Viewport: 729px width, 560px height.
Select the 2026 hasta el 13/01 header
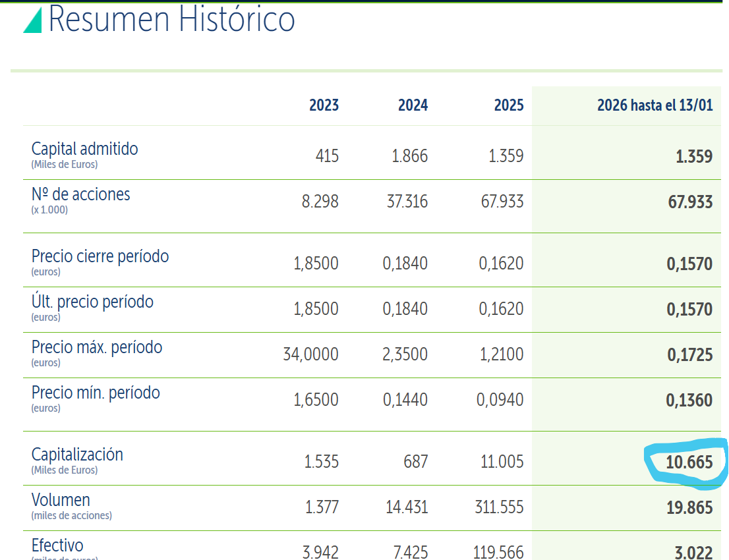(x=655, y=105)
